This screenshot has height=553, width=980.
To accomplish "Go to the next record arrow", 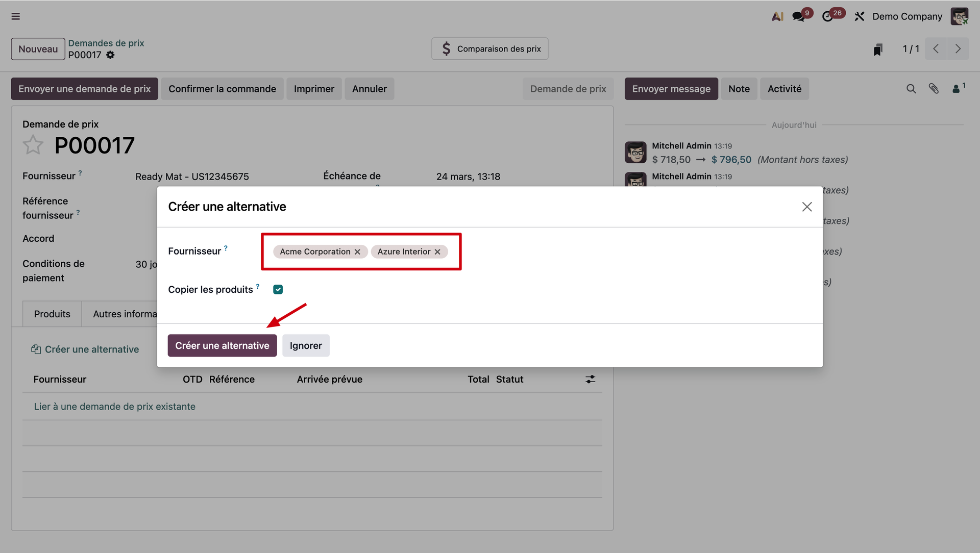I will pyautogui.click(x=958, y=49).
